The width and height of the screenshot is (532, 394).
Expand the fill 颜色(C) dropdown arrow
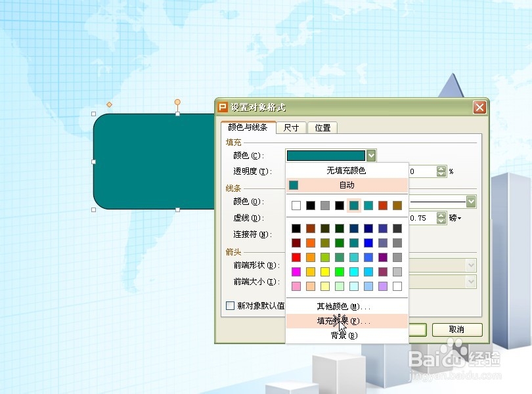point(371,156)
